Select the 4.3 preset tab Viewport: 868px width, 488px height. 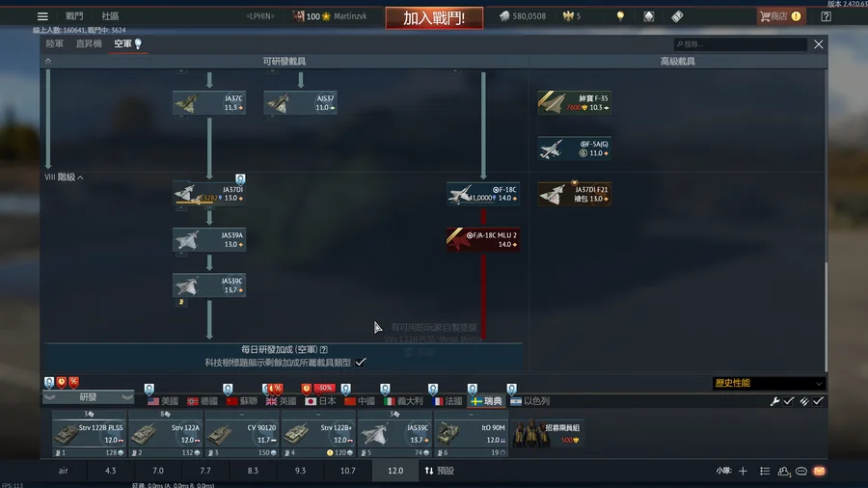[111, 471]
